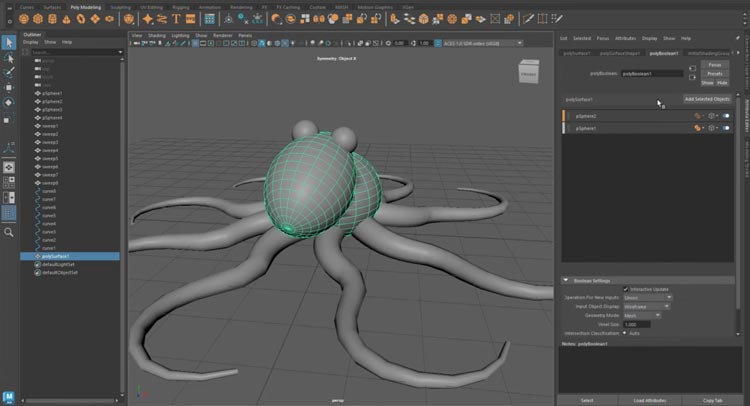Click the Maya logo icon at bottom left
The width and height of the screenshot is (750, 406).
pyautogui.click(x=9, y=396)
